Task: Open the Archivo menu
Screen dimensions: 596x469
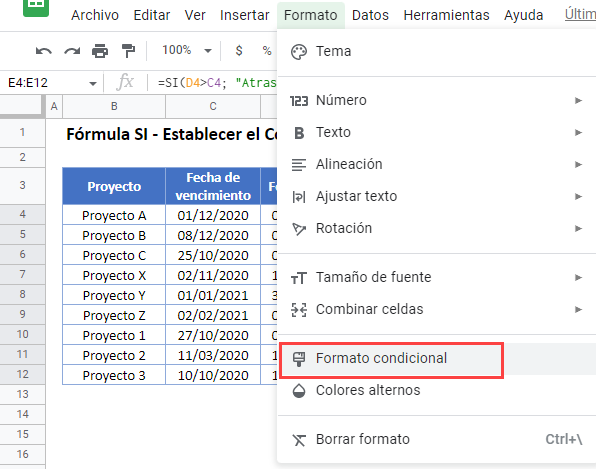Action: coord(95,15)
